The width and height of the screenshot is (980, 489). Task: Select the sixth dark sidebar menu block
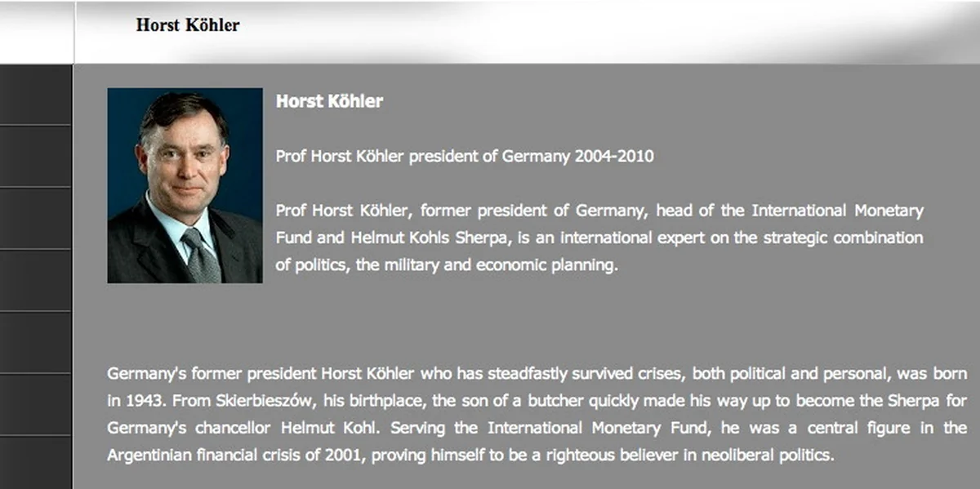[x=36, y=405]
